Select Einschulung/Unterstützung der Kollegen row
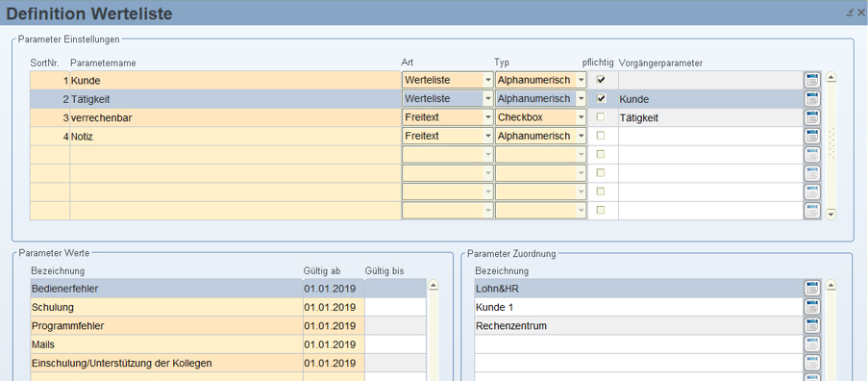868x381 pixels. (166, 364)
